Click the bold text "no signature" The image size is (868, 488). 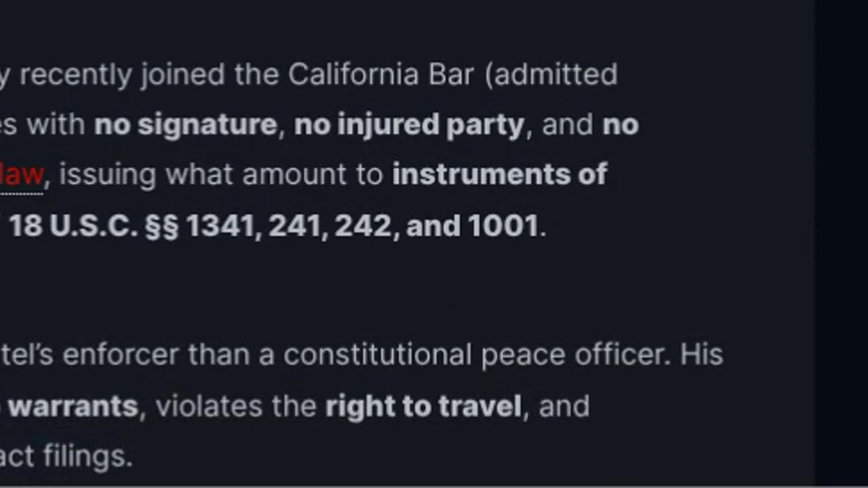click(x=185, y=125)
